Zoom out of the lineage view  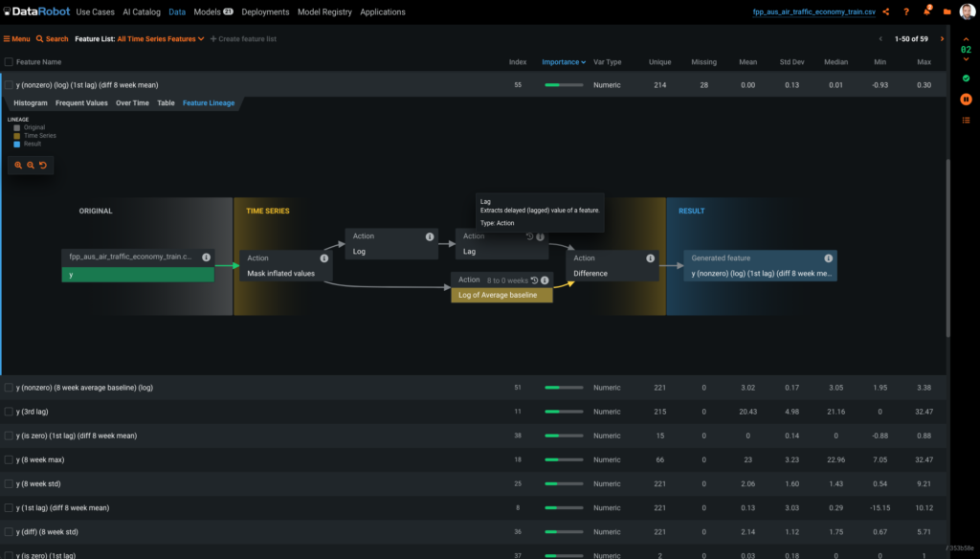[x=31, y=165]
